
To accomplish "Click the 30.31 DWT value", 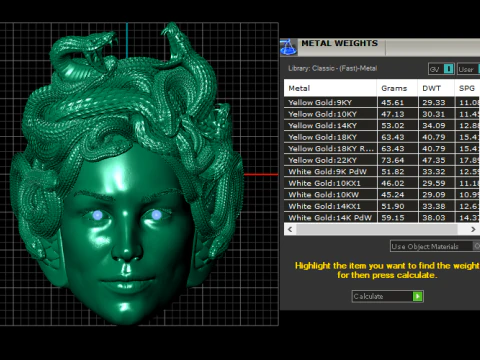I will pos(434,114).
